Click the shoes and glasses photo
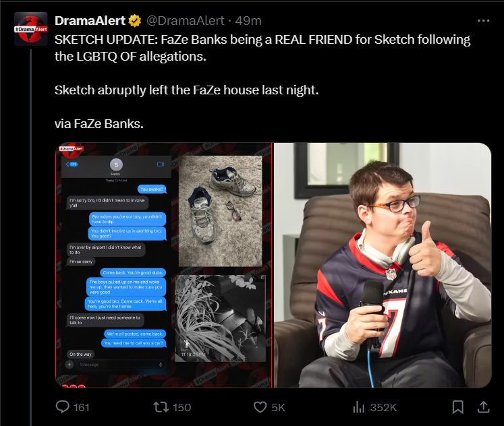Viewport: 504px width, 426px height. [220, 211]
